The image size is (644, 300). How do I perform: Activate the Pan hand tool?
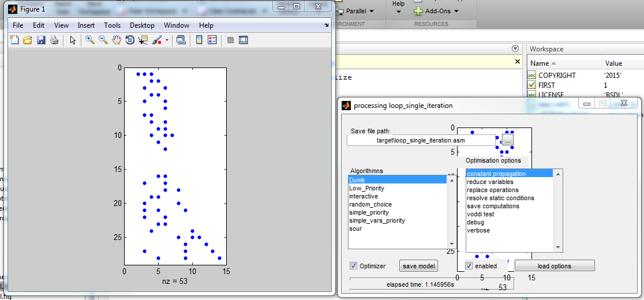point(117,40)
